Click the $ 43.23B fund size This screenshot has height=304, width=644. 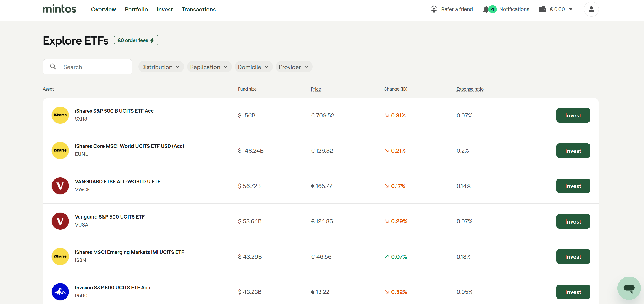250,292
